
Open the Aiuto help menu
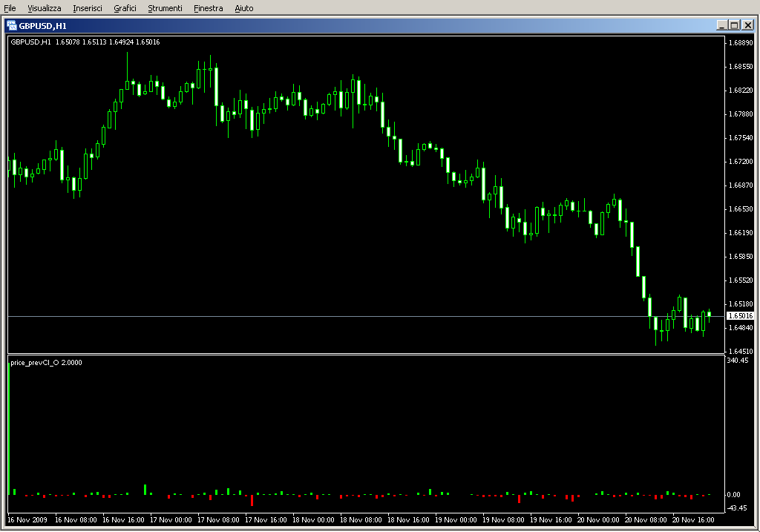pos(243,8)
